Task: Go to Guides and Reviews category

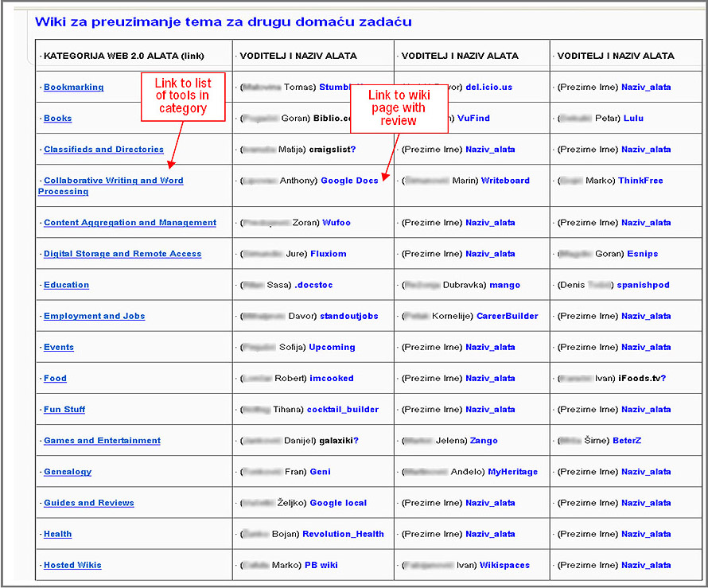Action: 89,503
